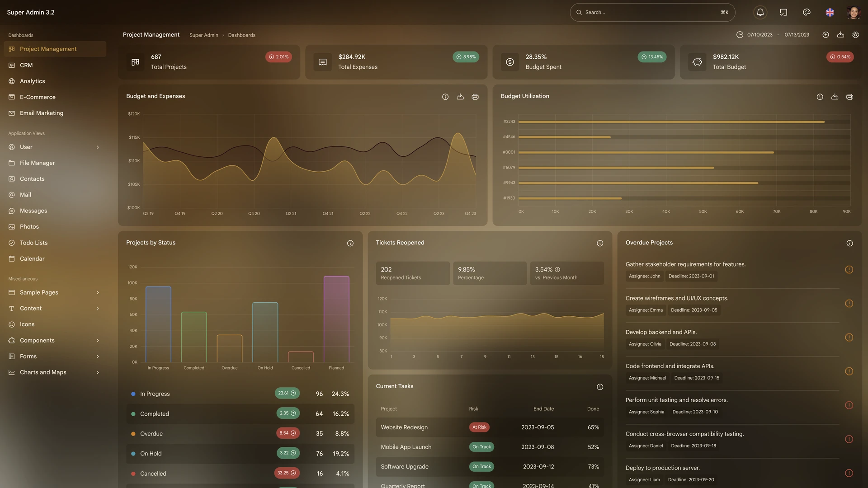Show info for Budget and Expenses chart
This screenshot has height=488, width=868.
(x=445, y=97)
